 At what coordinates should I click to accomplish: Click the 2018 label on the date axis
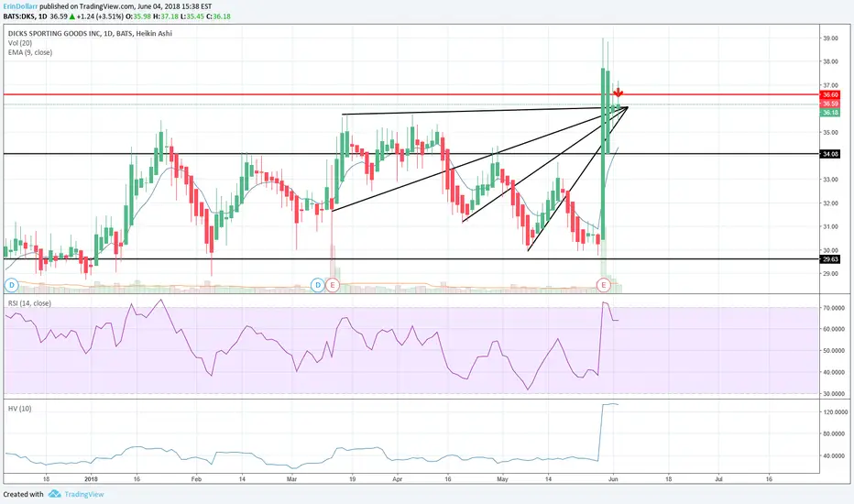coord(91,479)
